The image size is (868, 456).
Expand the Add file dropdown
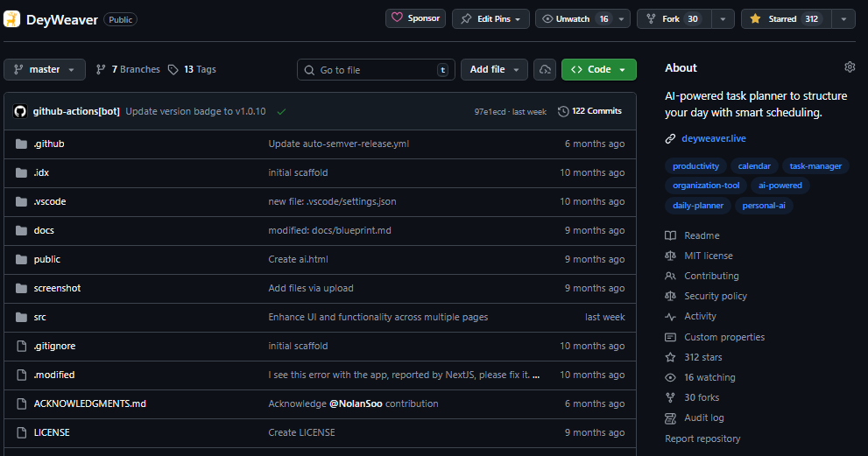tap(494, 70)
